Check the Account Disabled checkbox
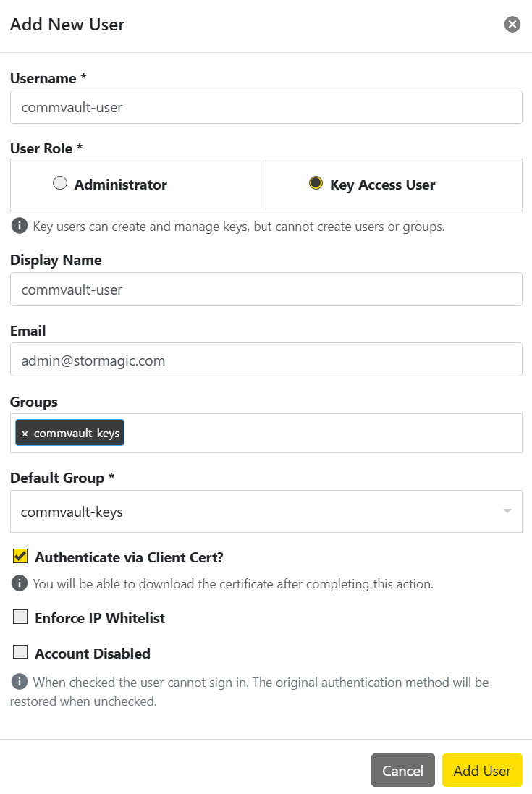 pyautogui.click(x=20, y=651)
